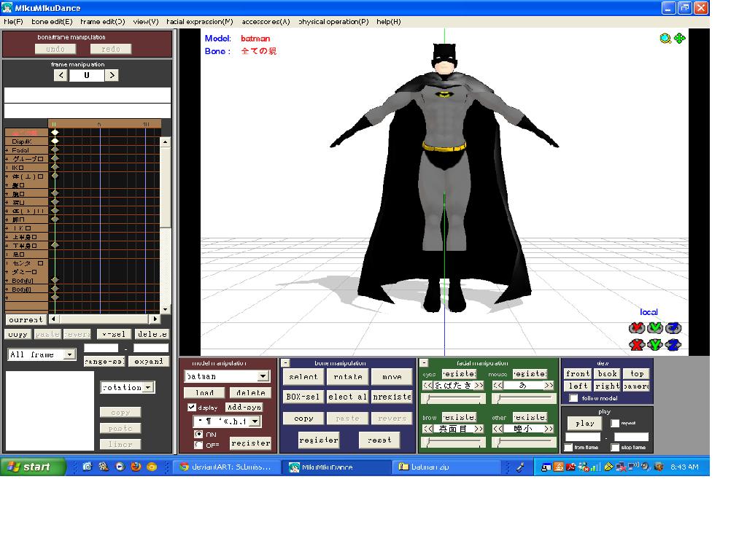This screenshot has width=747, height=560.
Task: Click the green Y-axis rotation icon near local
Action: click(654, 326)
